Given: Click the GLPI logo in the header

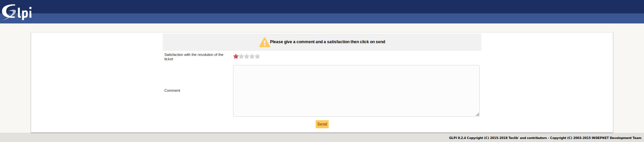Looking at the screenshot, I should coord(17,12).
